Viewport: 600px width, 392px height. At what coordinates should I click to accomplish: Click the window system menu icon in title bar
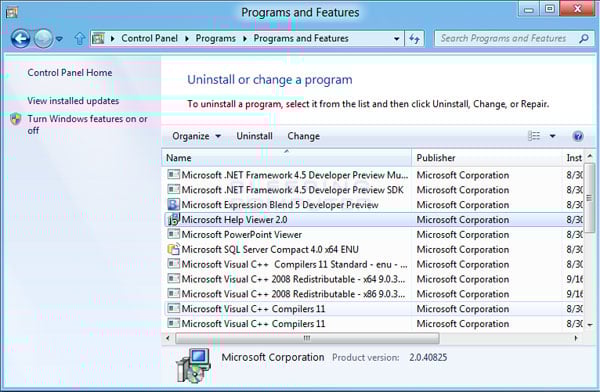tap(12, 12)
